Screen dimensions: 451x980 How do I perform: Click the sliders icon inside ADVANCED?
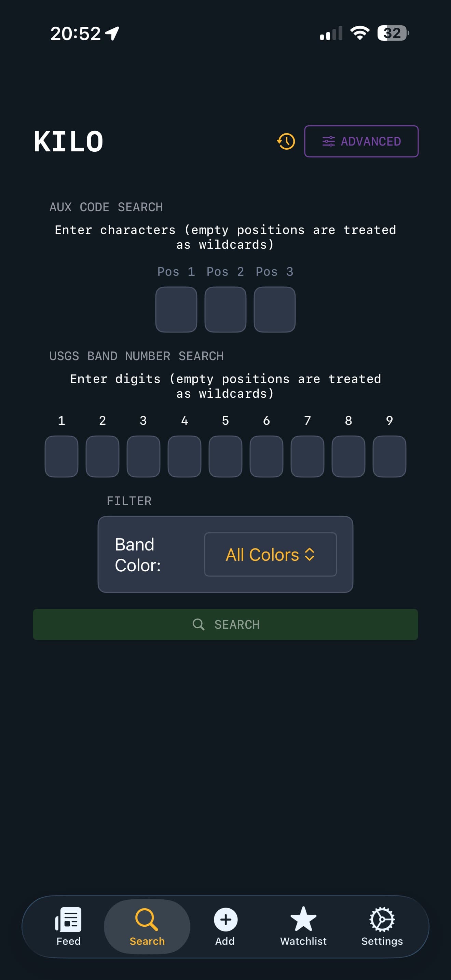coord(329,141)
